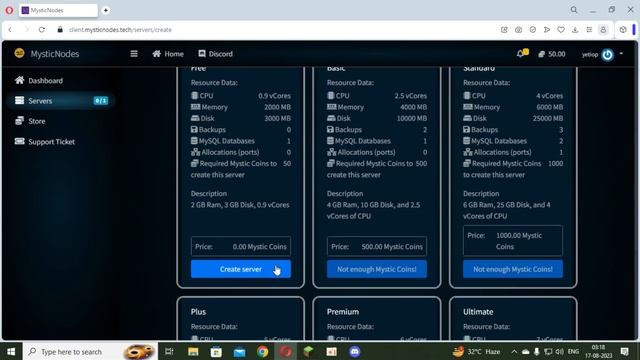Click the MysticNodes logo icon
The image size is (640, 360).
pos(19,53)
